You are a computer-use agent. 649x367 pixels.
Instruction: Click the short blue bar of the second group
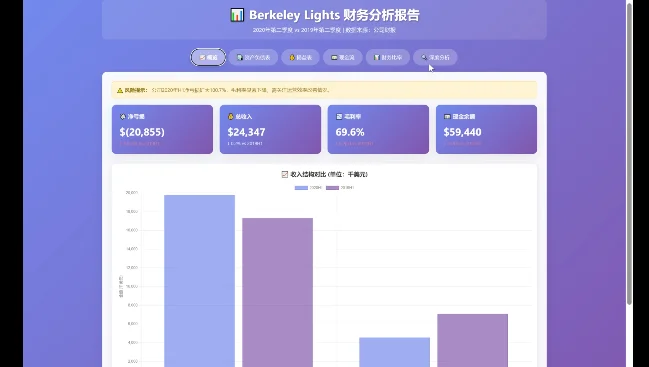click(394, 352)
